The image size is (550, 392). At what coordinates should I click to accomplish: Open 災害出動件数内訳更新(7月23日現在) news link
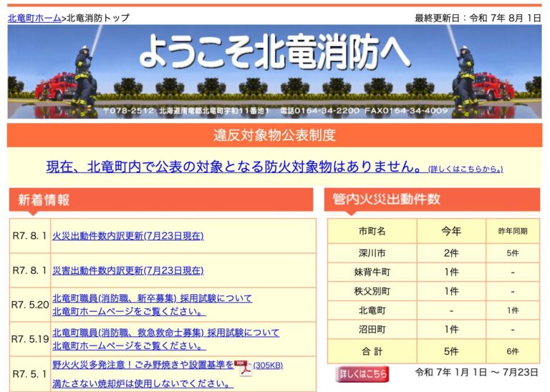click(x=127, y=270)
